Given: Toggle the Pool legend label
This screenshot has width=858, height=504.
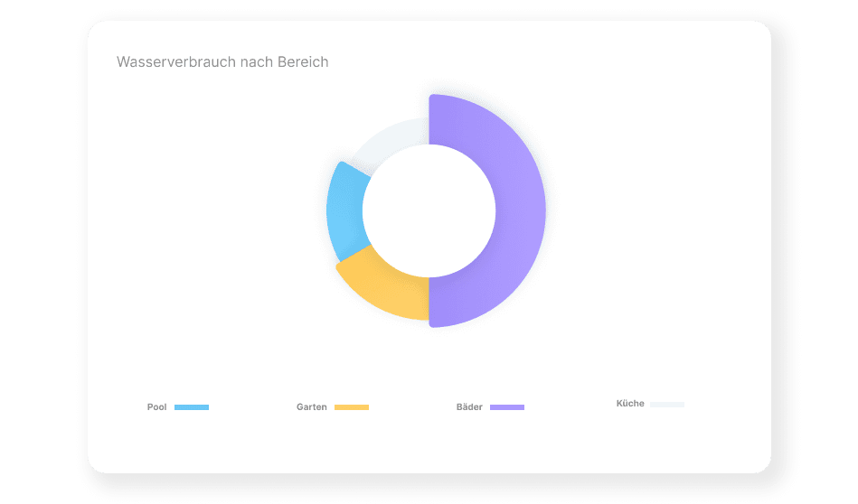Looking at the screenshot, I should click(156, 407).
